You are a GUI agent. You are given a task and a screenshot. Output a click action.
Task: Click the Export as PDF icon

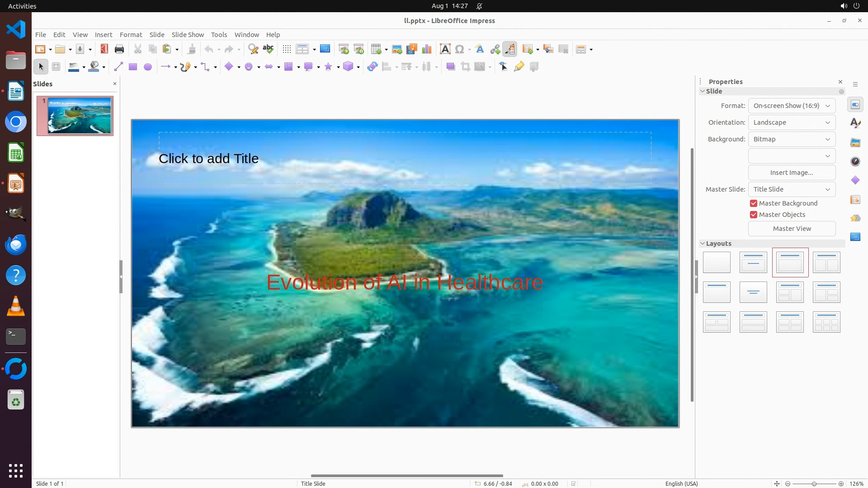point(104,49)
